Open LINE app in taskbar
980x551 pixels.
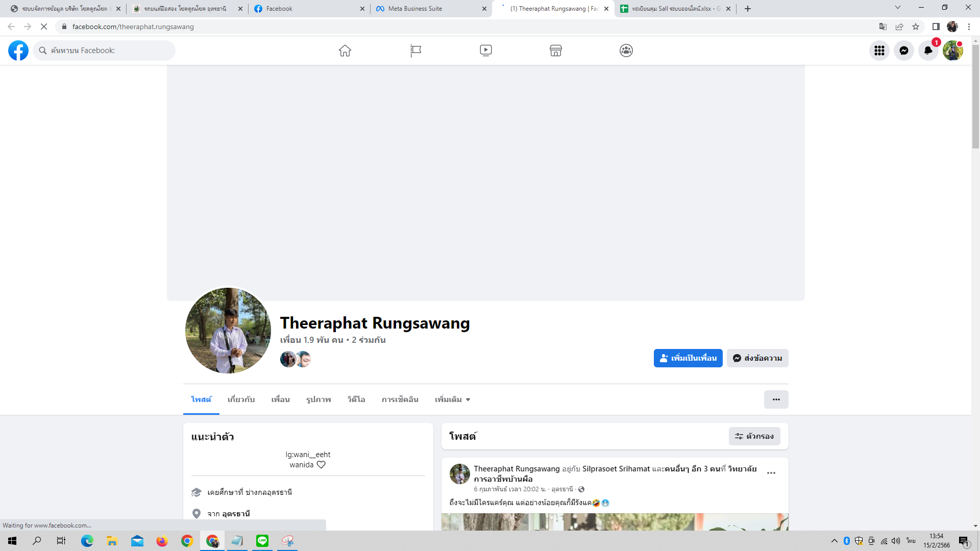(x=262, y=541)
